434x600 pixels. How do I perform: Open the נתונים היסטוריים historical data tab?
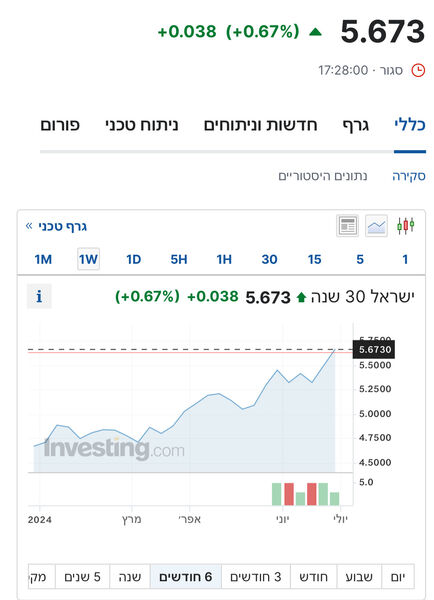tap(323, 176)
